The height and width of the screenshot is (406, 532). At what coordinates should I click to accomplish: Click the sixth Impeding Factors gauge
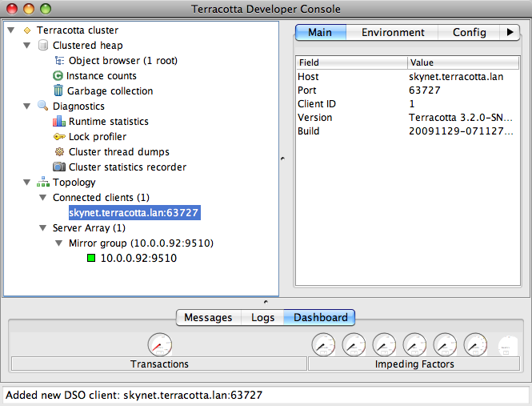[475, 344]
